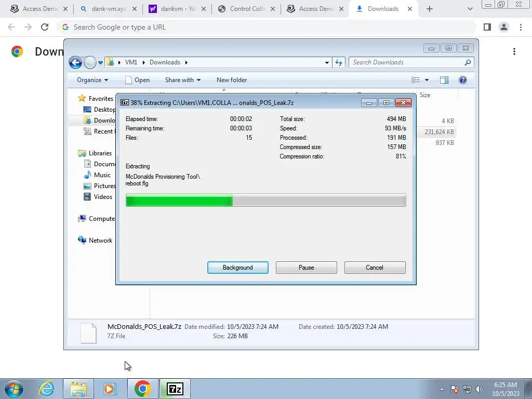Select the file row sized 937 KB
This screenshot has height=399, width=532.
[x=436, y=143]
